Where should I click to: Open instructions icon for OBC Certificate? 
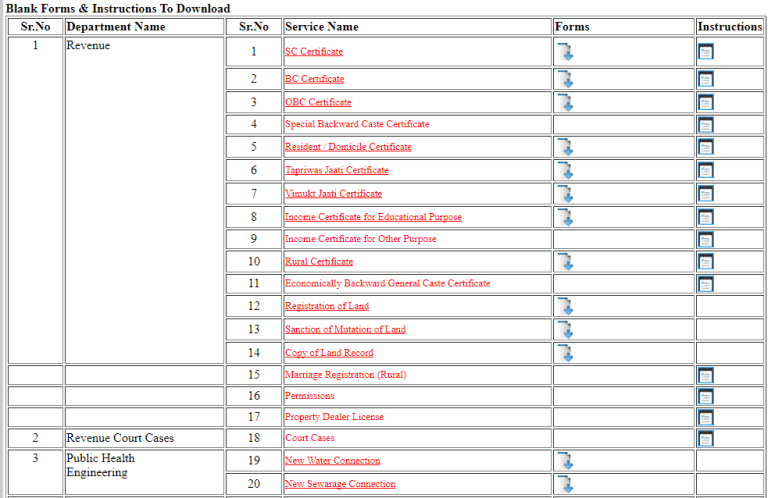coord(706,102)
